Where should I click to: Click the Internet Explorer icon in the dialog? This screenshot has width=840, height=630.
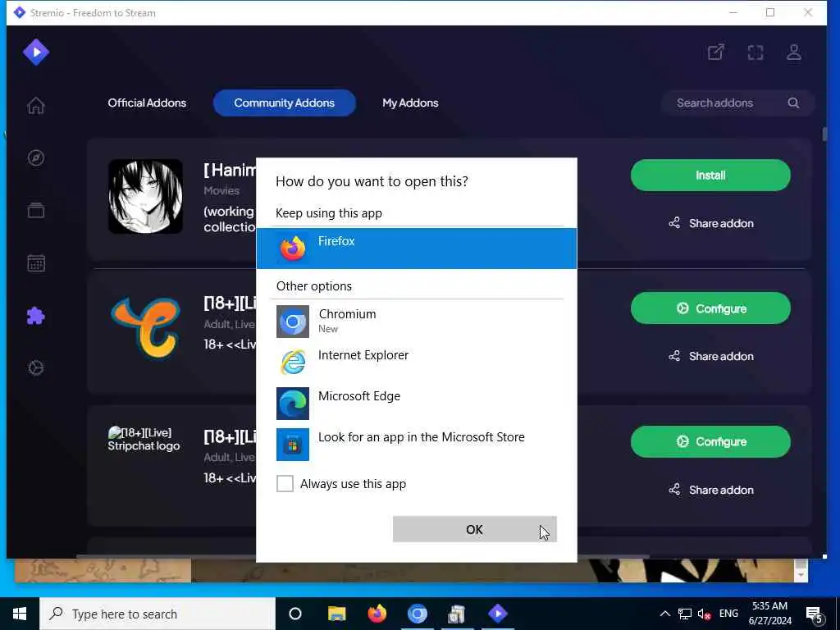293,363
